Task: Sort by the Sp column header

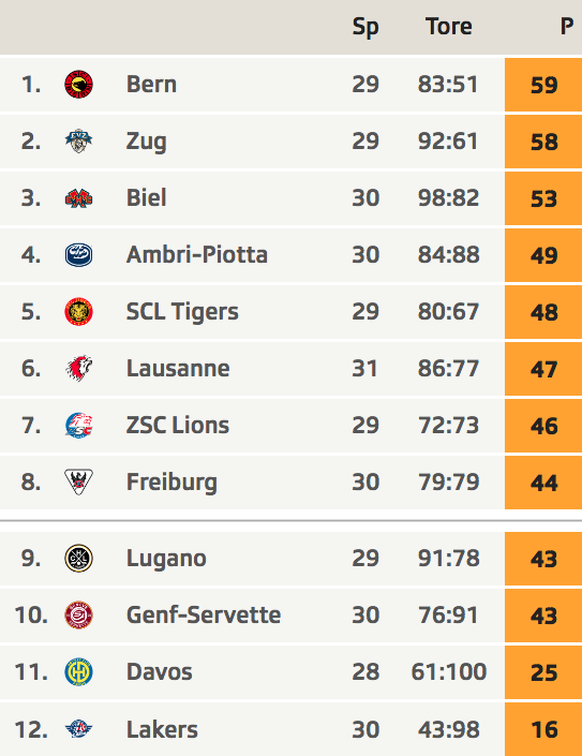Action: tap(365, 27)
